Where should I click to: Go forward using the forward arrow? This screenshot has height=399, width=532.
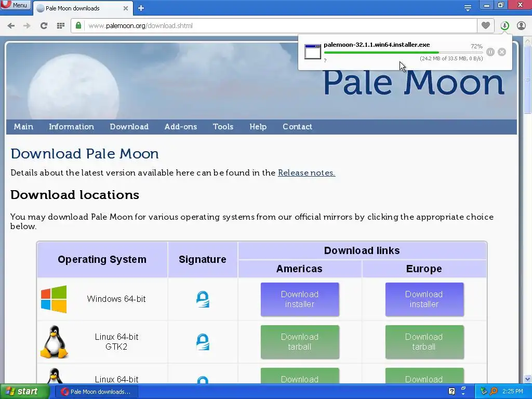(x=27, y=26)
